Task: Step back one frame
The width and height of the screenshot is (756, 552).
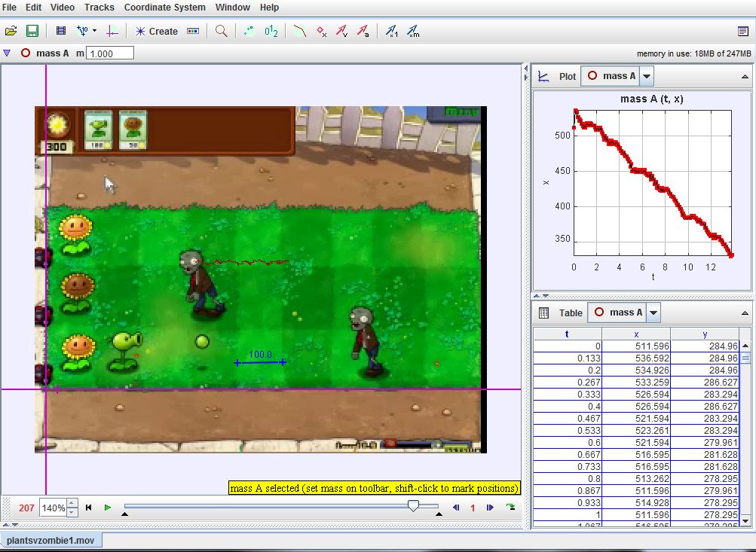Action: [x=456, y=508]
